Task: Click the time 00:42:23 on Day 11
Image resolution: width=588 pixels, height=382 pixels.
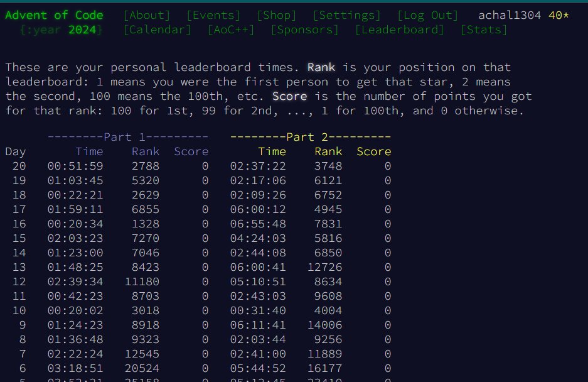Action: click(x=75, y=296)
